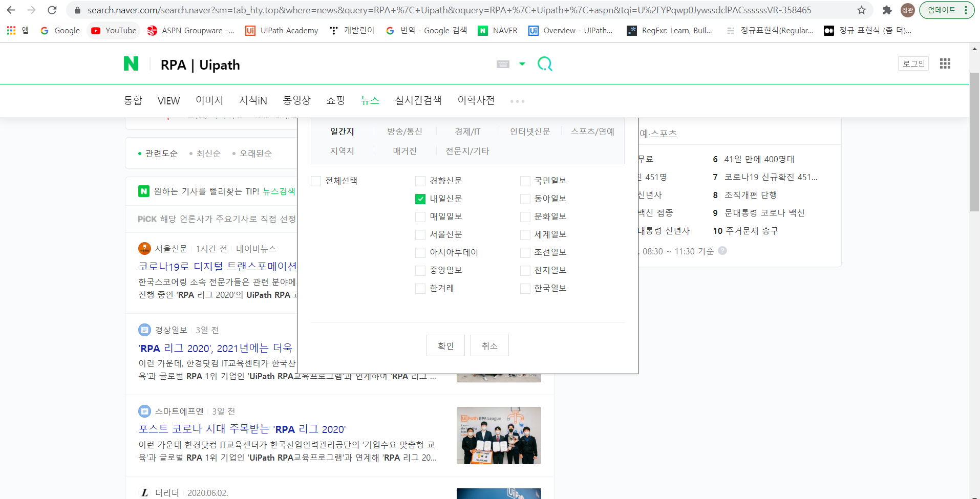The image size is (980, 499).
Task: Check the 서울신문 checkbox
Action: pyautogui.click(x=420, y=234)
